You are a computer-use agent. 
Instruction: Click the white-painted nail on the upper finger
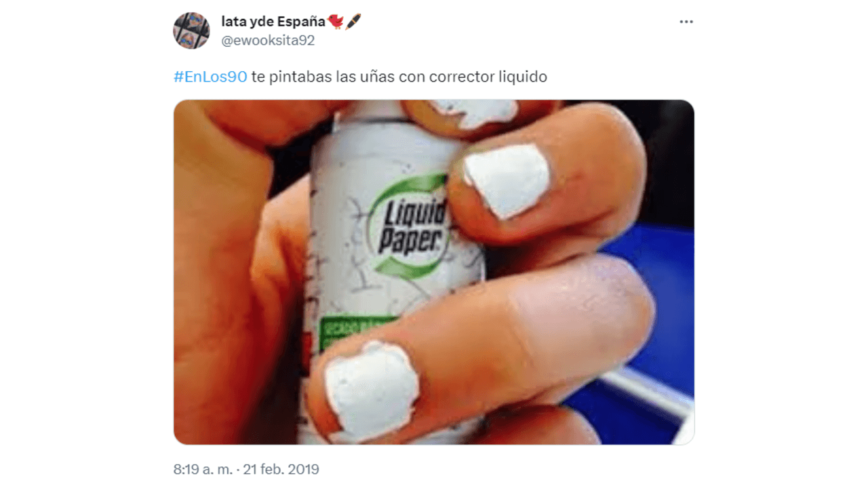(x=507, y=180)
